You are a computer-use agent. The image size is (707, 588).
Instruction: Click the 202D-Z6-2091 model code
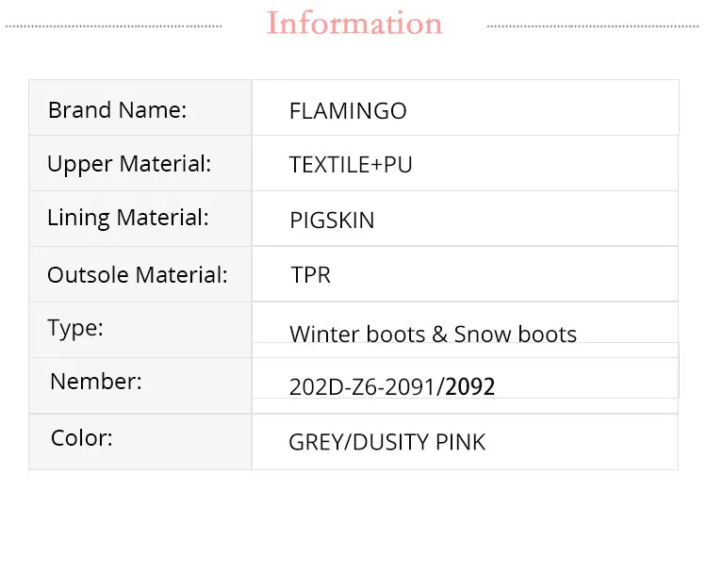pyautogui.click(x=365, y=387)
